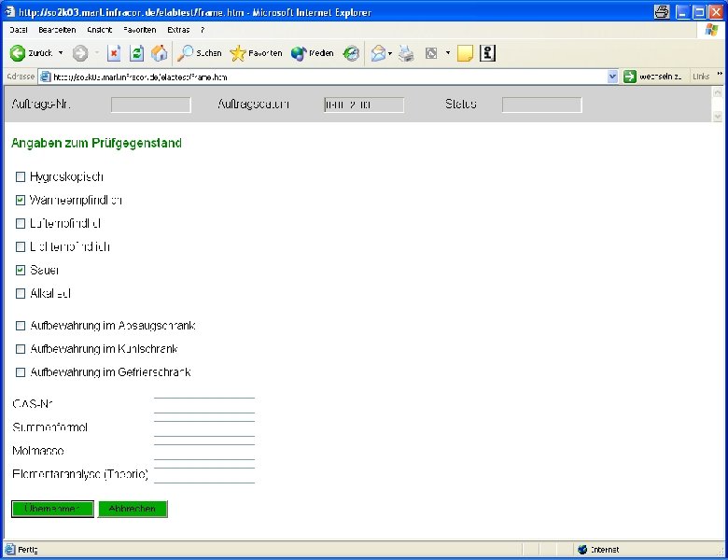Click the Internet zone globe icon
The height and width of the screenshot is (560, 728).
[582, 550]
